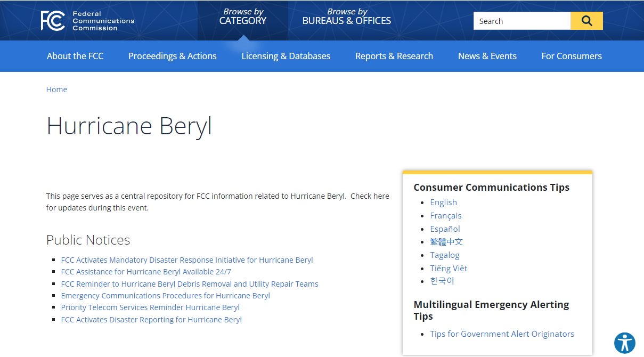The width and height of the screenshot is (644, 357).
Task: Open Licensing & Databases section
Action: [x=286, y=56]
